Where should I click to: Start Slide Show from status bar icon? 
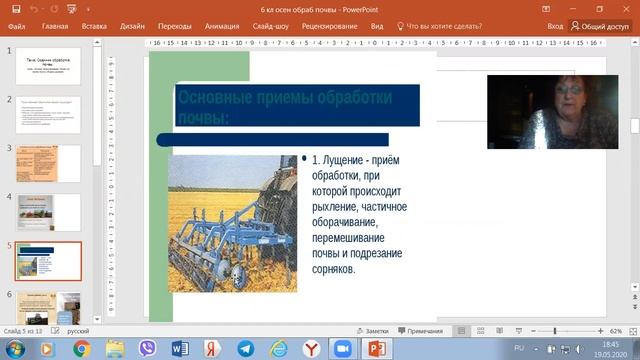518,331
